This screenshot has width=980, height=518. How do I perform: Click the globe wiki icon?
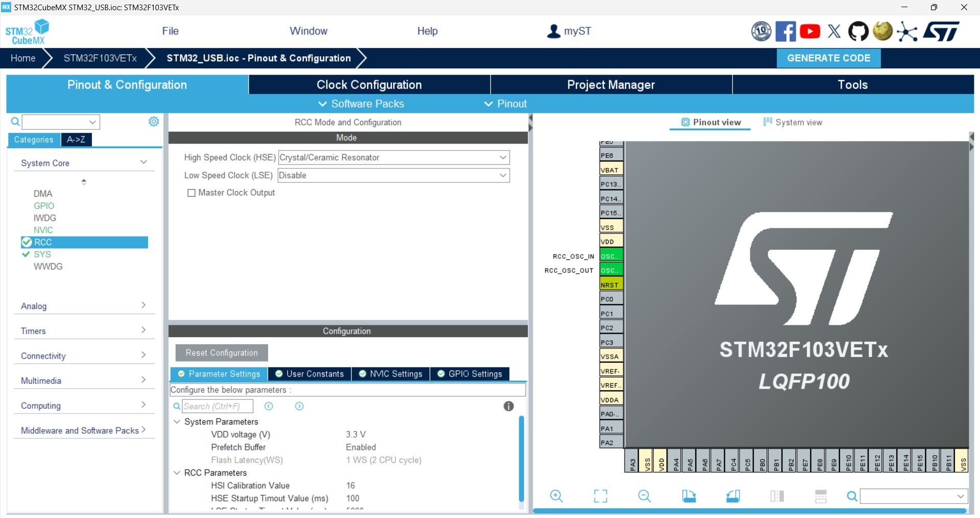pyautogui.click(x=882, y=31)
